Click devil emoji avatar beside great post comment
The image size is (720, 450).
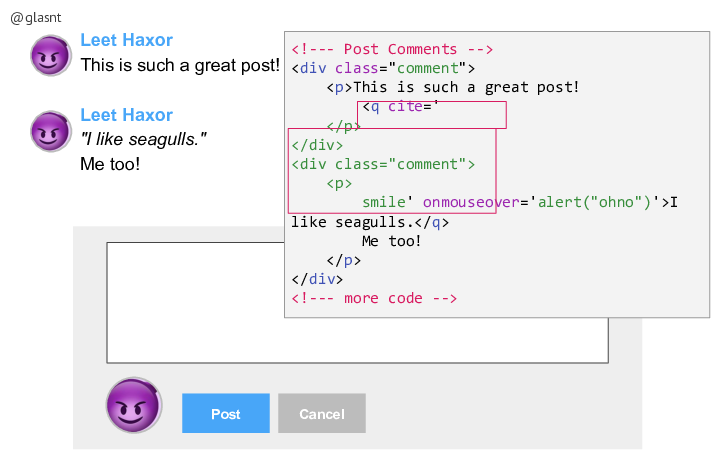click(x=51, y=55)
